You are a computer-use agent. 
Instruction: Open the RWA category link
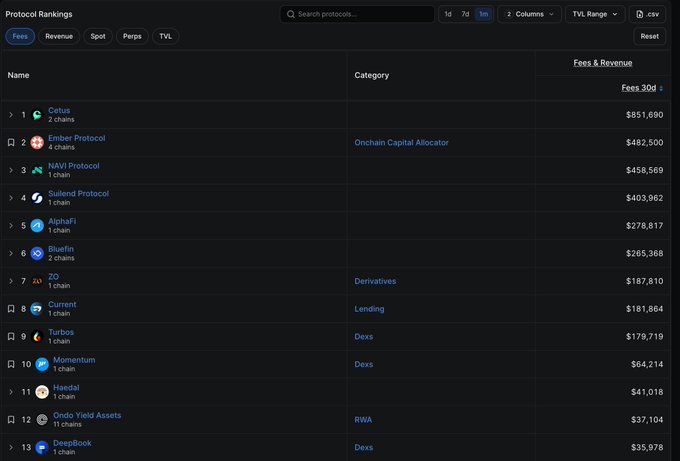point(363,420)
